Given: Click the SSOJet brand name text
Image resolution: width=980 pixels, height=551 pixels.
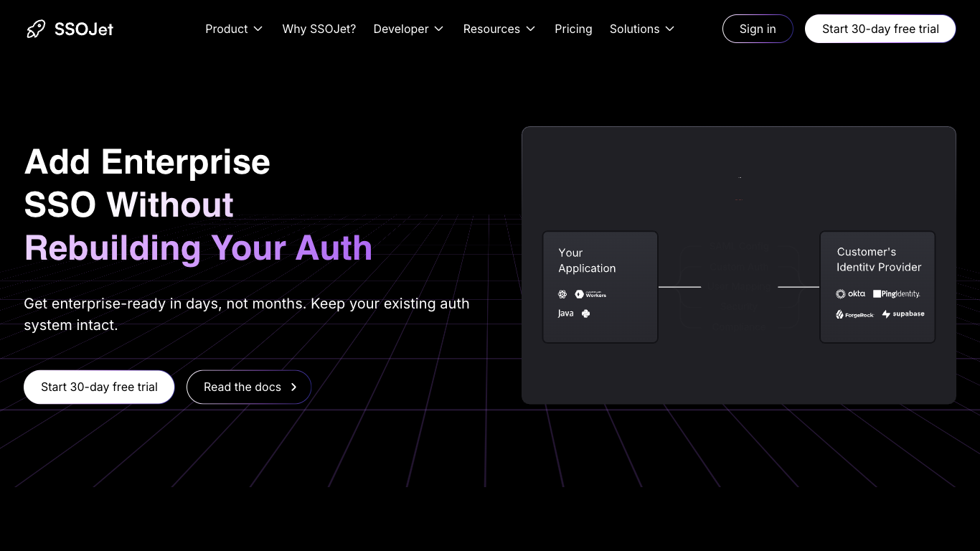Looking at the screenshot, I should point(84,29).
